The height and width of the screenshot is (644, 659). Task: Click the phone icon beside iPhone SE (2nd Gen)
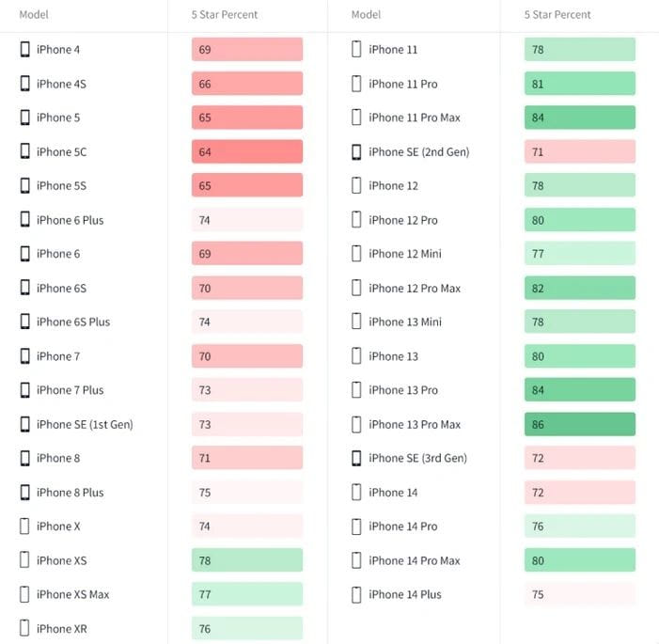(x=356, y=151)
